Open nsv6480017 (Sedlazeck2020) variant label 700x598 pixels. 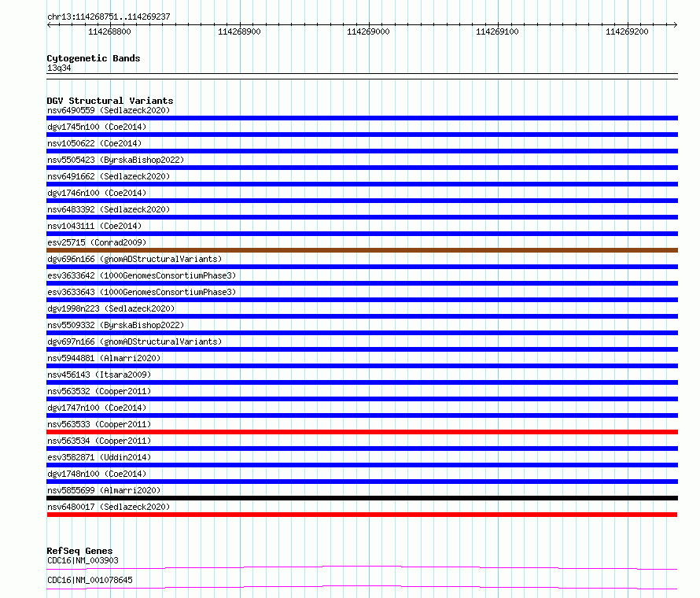click(x=109, y=507)
